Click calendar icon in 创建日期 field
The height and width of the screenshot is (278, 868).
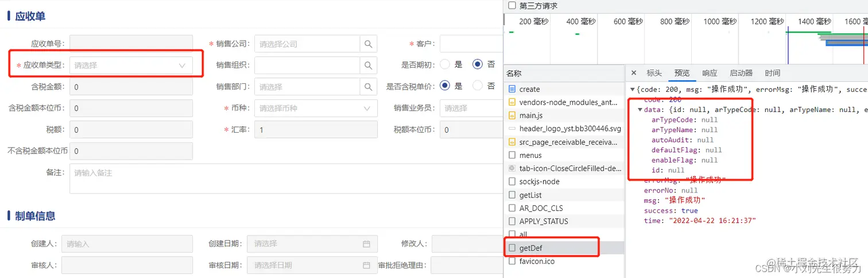click(x=366, y=244)
